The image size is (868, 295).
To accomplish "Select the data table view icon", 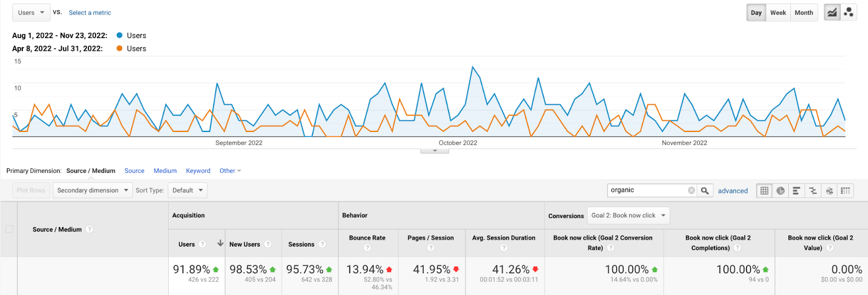I will coord(764,191).
